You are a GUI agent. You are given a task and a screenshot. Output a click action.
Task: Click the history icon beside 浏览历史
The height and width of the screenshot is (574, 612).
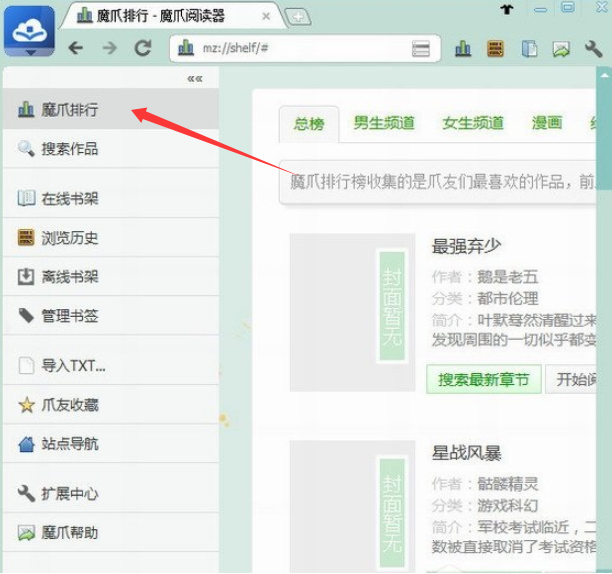point(26,237)
